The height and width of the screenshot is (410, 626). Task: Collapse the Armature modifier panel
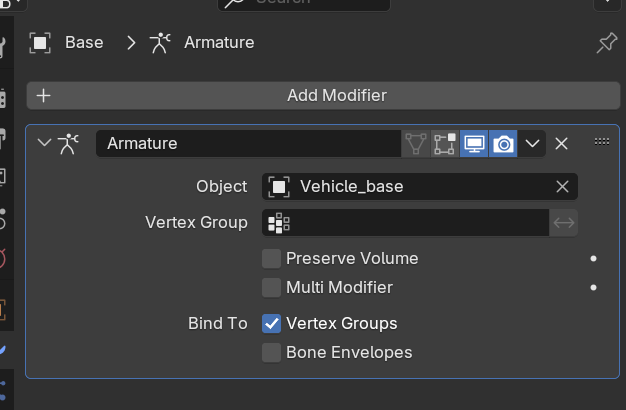tap(43, 143)
